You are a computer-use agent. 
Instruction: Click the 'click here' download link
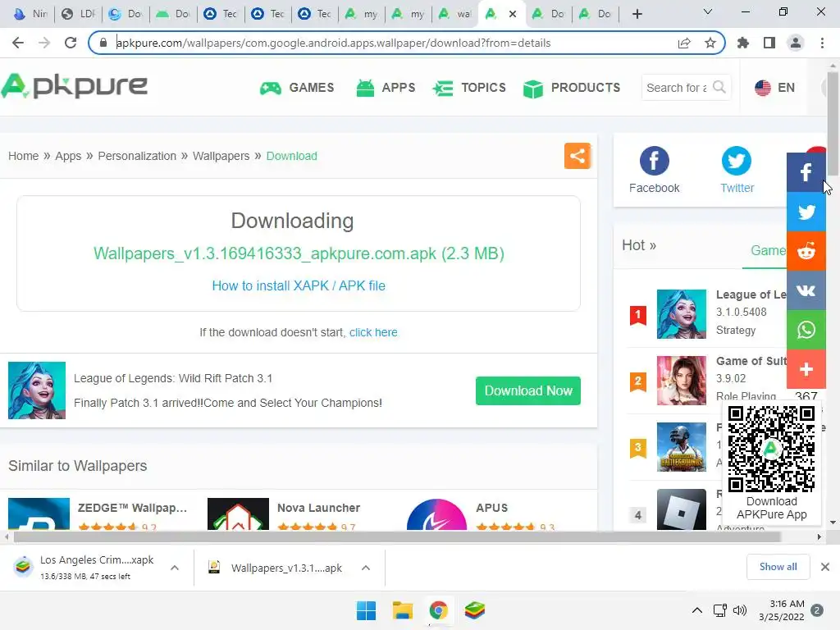(373, 332)
